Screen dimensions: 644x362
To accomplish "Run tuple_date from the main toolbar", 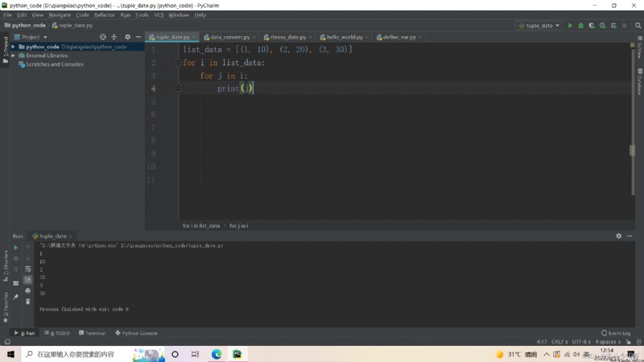I will 570,26.
